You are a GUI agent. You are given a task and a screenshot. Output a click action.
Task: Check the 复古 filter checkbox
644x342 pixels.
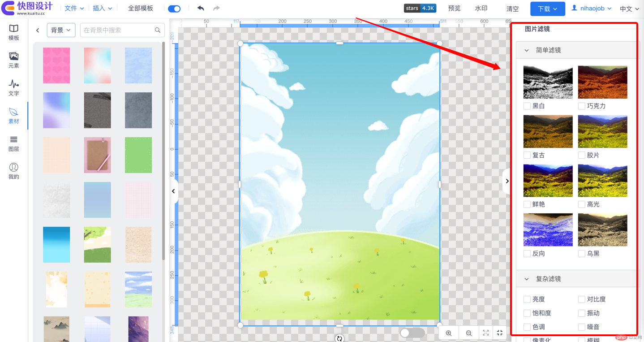(x=527, y=155)
